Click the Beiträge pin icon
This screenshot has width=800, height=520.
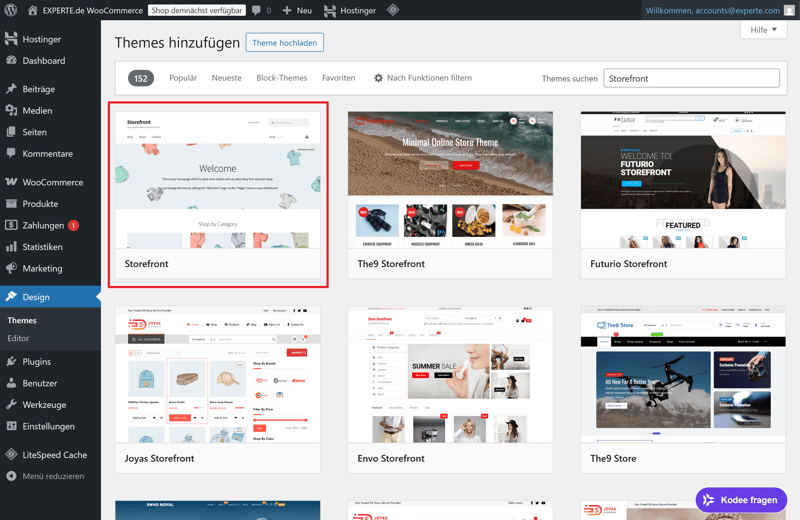pos(11,89)
